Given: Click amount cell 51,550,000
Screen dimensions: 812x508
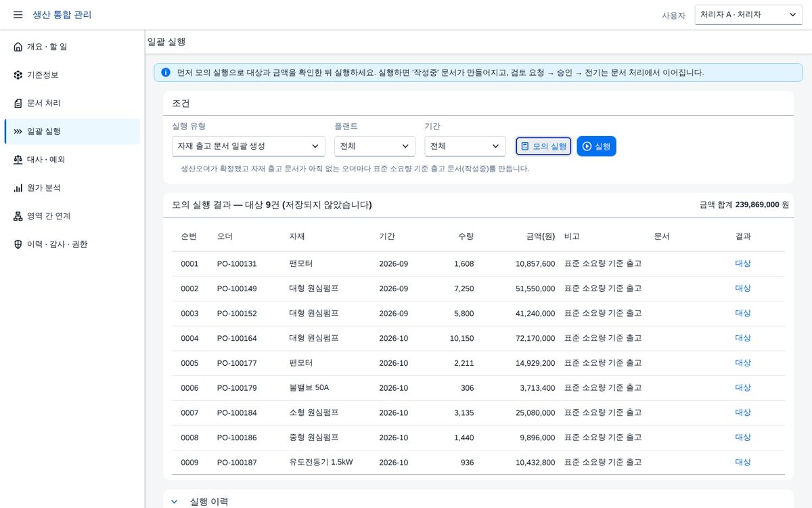Looking at the screenshot, I should click(535, 289).
